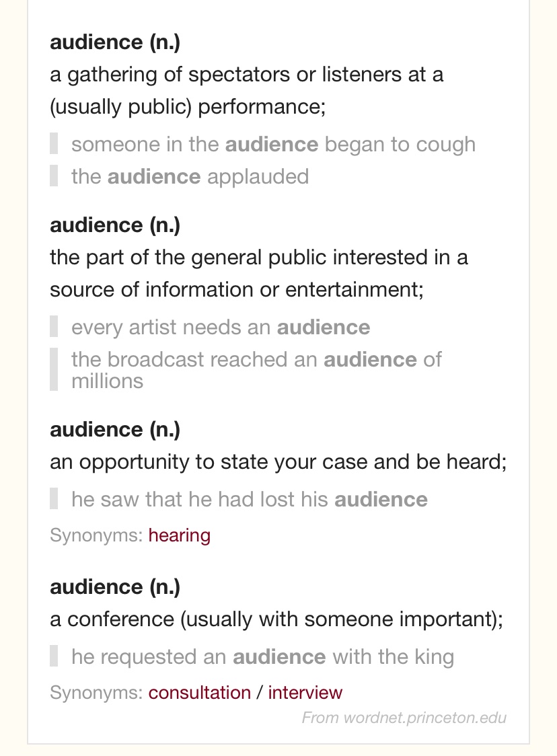Select the 'requested an audience with the king' example
The height and width of the screenshot is (756, 557).
pyautogui.click(x=262, y=656)
